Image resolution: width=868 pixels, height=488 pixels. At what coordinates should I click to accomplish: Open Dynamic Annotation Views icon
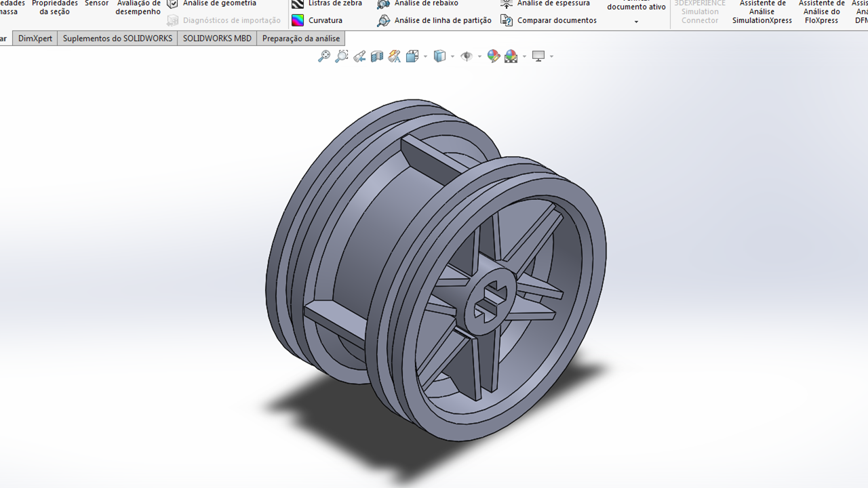395,56
